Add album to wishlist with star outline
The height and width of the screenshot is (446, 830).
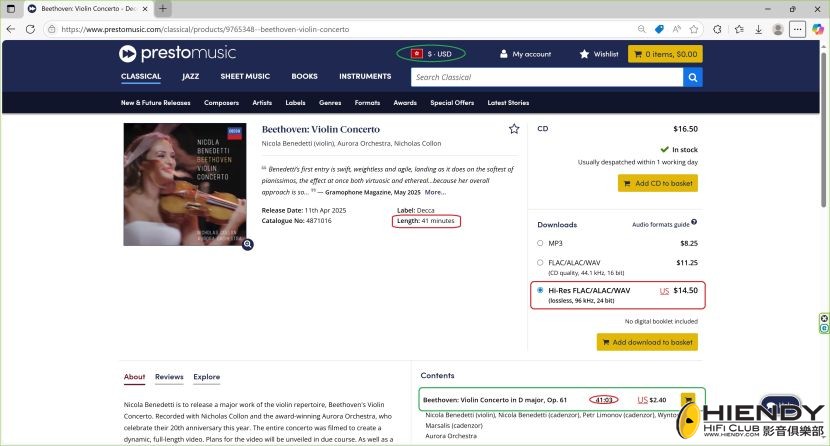[514, 129]
